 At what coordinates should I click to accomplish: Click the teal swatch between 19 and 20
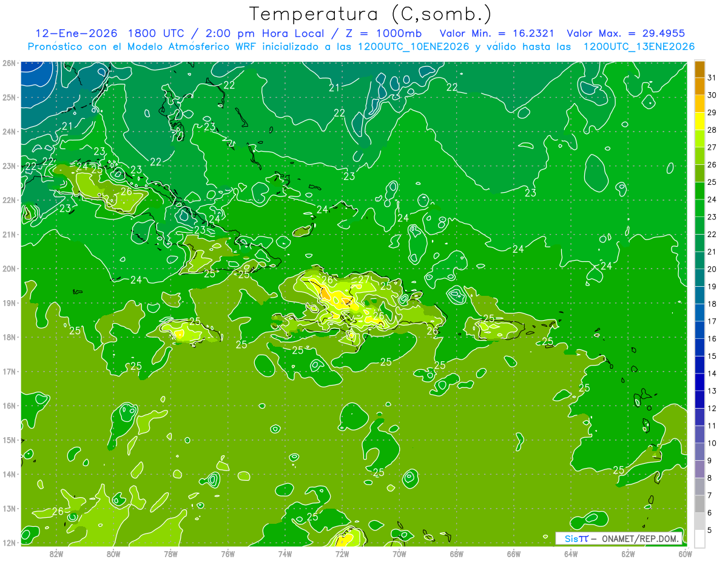click(x=699, y=278)
